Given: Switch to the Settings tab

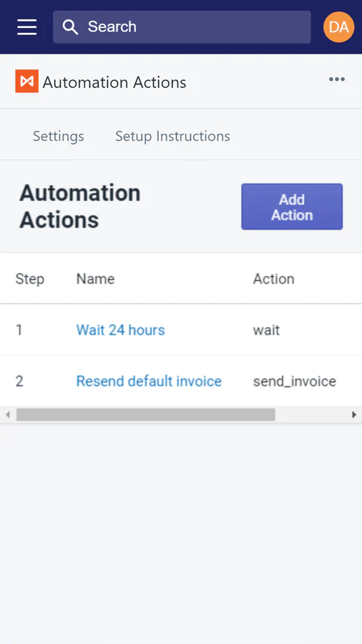Looking at the screenshot, I should [58, 136].
